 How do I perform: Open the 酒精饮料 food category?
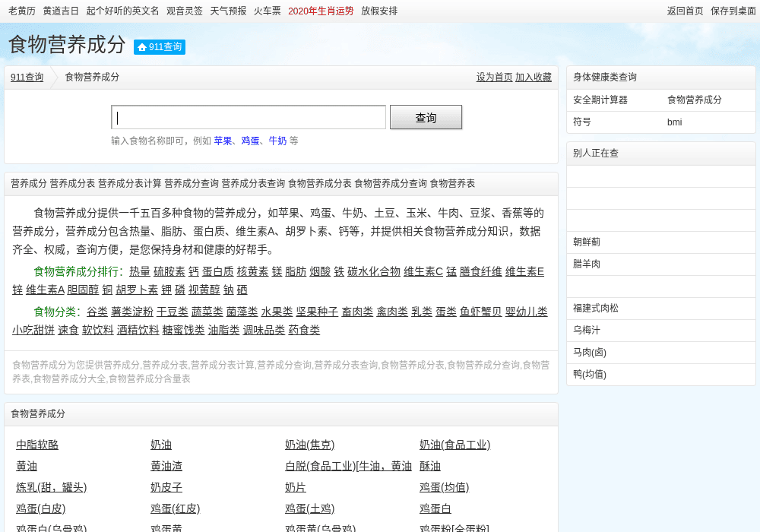click(138, 330)
